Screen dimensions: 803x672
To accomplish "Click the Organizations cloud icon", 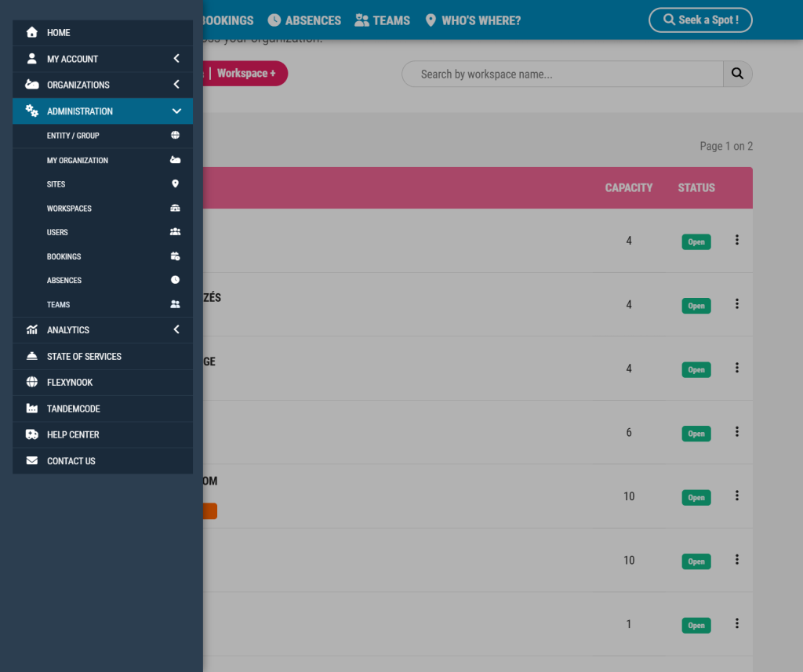I will point(31,85).
